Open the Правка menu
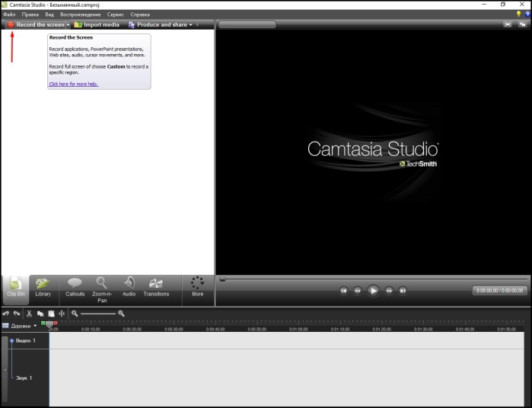Image resolution: width=532 pixels, height=408 pixels. pos(30,14)
